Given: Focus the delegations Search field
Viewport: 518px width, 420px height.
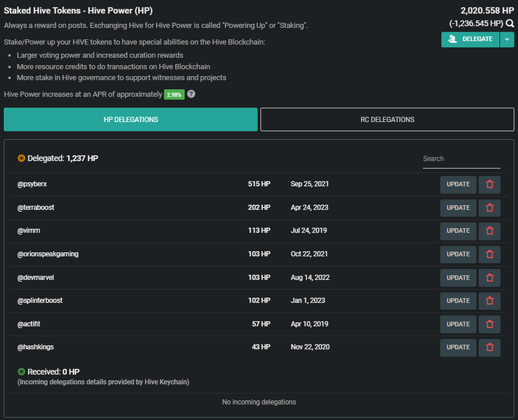Looking at the screenshot, I should [x=461, y=159].
